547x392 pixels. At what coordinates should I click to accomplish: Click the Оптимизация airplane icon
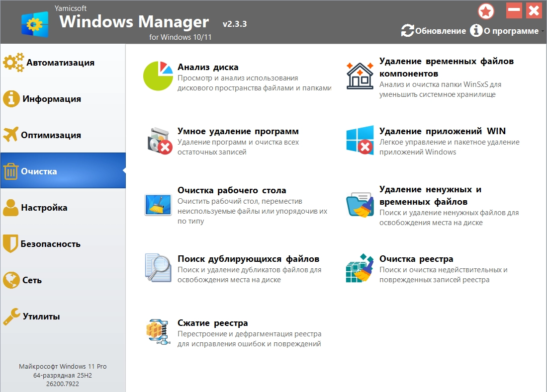[x=11, y=135]
